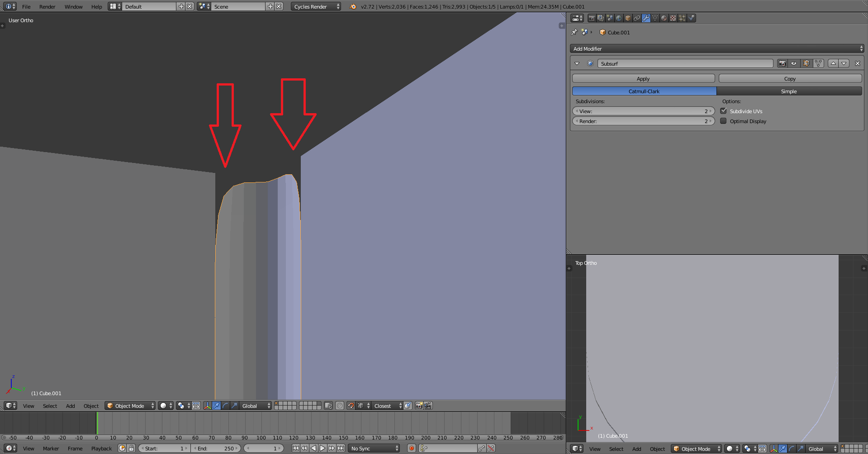Open the Object Data triangle tab

pos(655,18)
